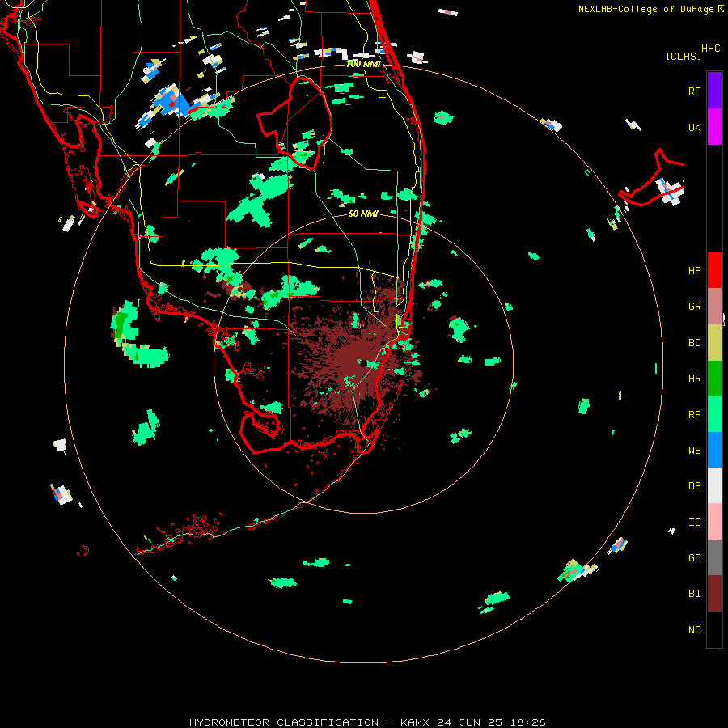Click the BI brown legend swatch
728x728 pixels.
(x=714, y=594)
